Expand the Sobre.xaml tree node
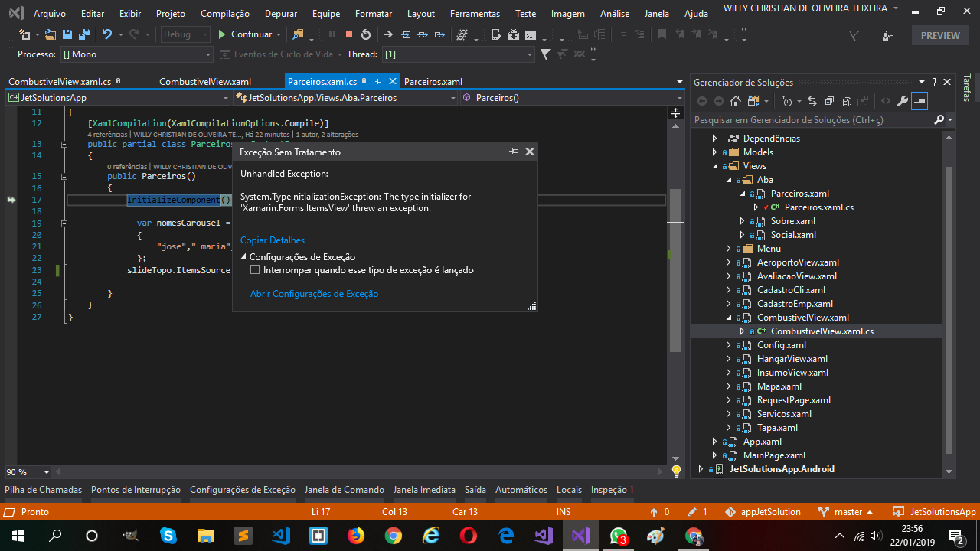 pos(743,221)
